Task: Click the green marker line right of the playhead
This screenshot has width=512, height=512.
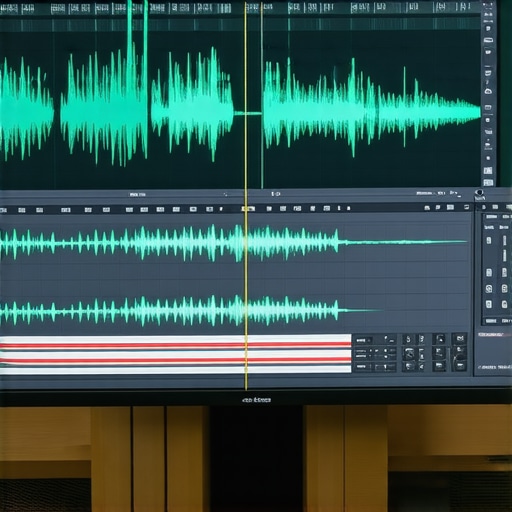Action: (262, 97)
